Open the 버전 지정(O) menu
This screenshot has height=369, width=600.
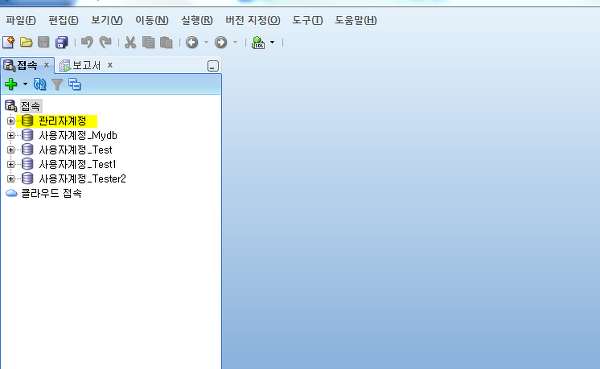(253, 20)
